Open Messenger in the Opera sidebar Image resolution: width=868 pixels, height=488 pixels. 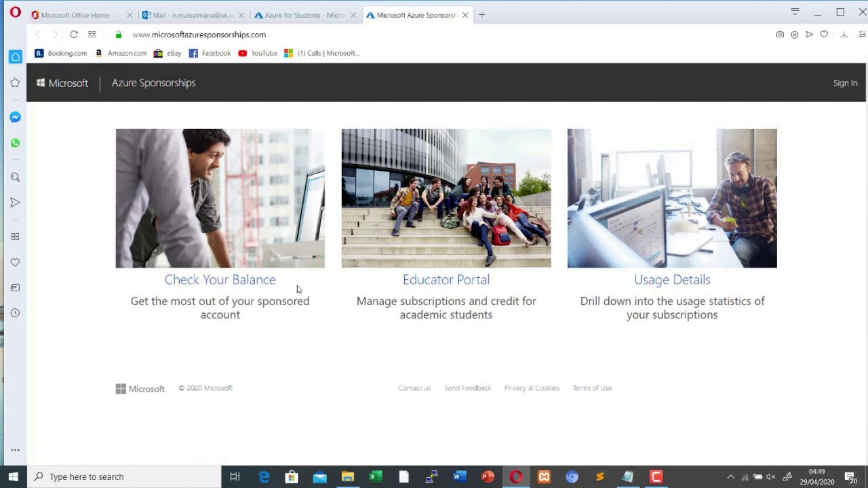pos(15,117)
